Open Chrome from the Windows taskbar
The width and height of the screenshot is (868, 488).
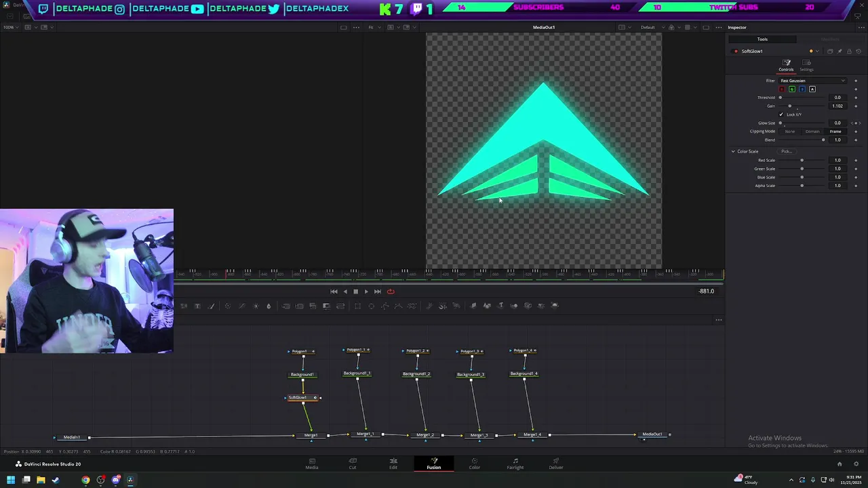85,480
